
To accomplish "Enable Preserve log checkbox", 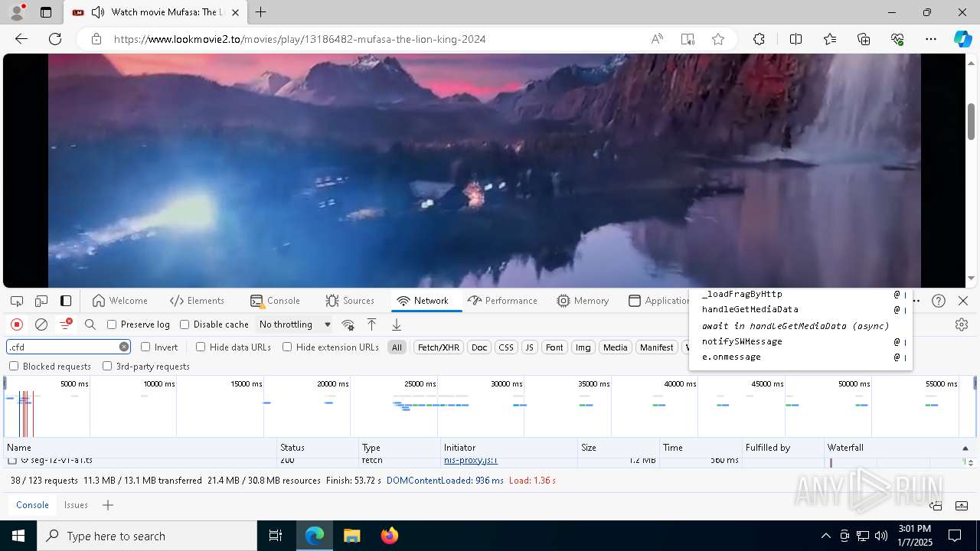I will [x=112, y=324].
